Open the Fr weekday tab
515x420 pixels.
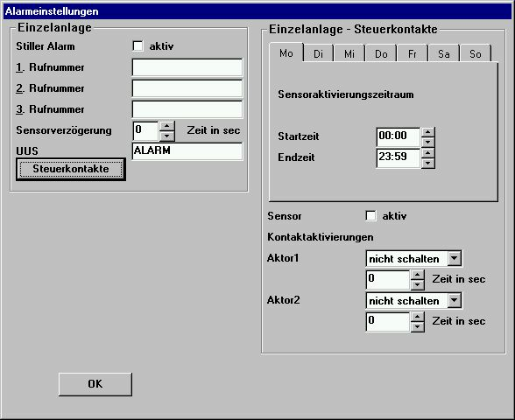click(413, 53)
